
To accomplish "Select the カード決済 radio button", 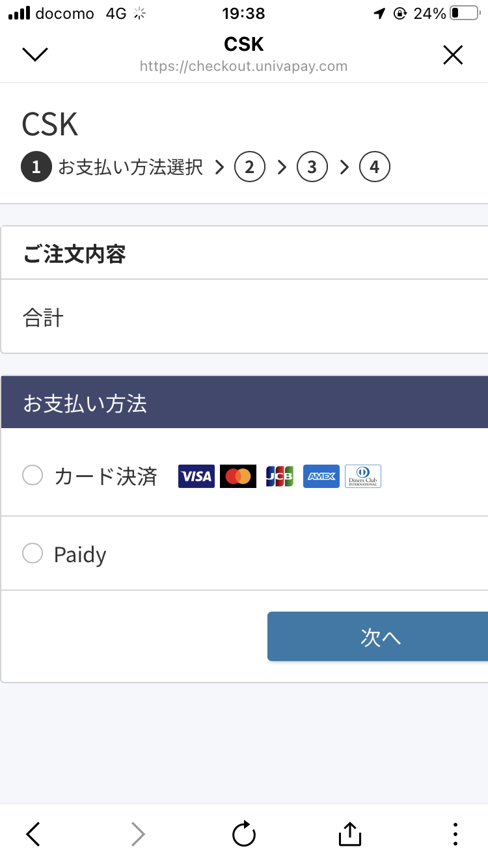I will click(33, 476).
